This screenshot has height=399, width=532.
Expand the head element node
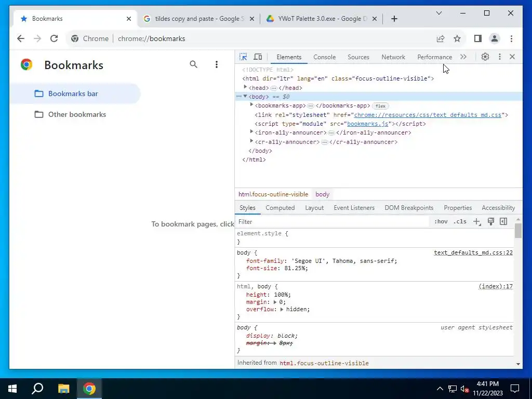coord(245,87)
